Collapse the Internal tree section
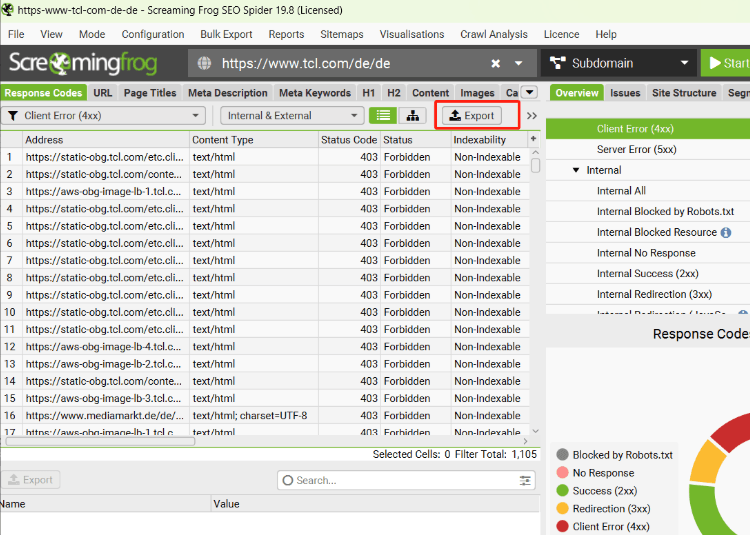 (x=577, y=170)
